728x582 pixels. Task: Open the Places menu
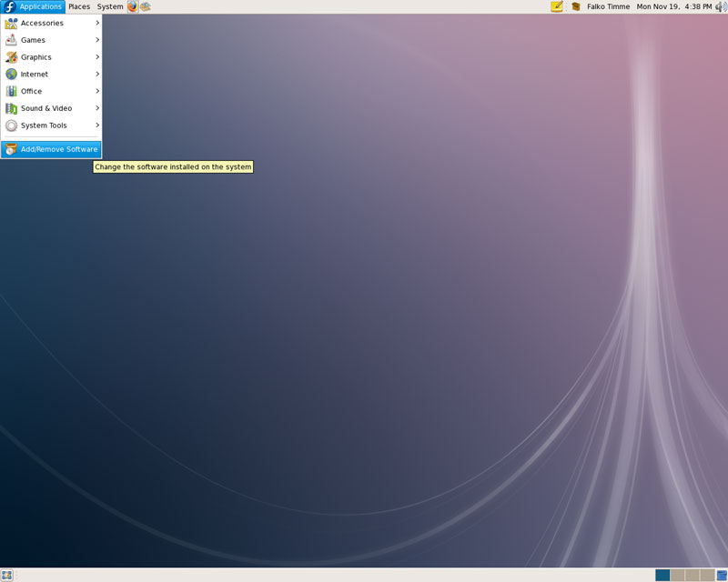79,6
